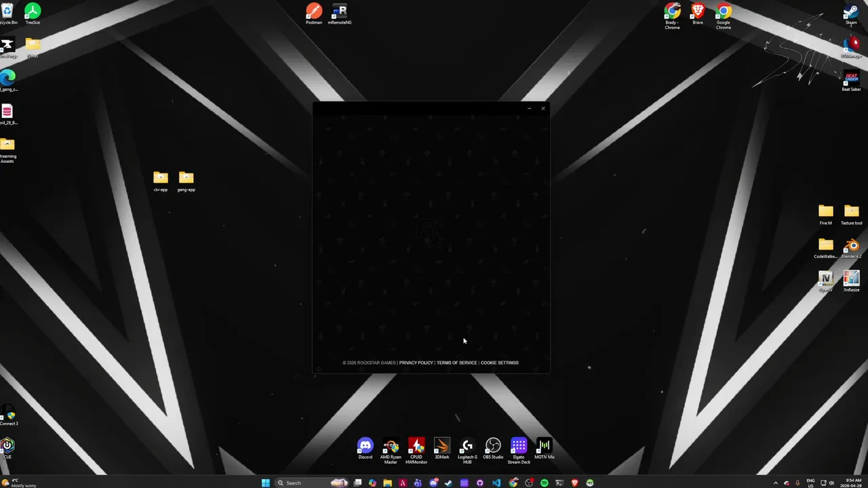Screen dimensions: 868x488
Task: Launch Brave browser desktop shortcut
Action: click(x=698, y=14)
